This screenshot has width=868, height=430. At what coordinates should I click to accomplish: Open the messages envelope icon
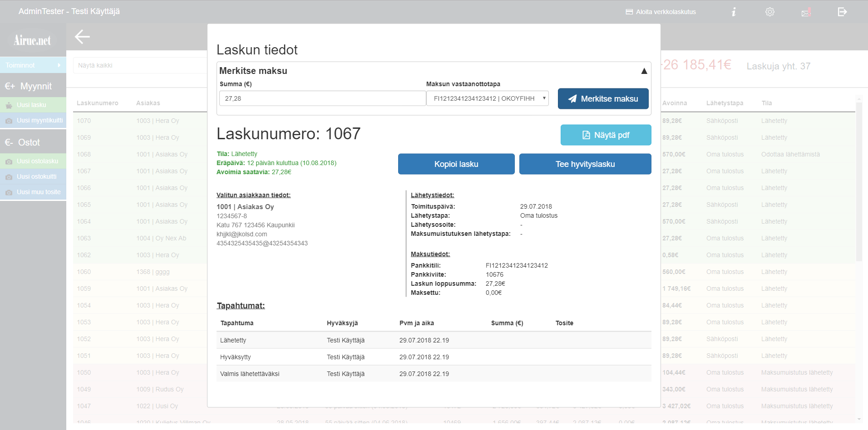pos(806,12)
